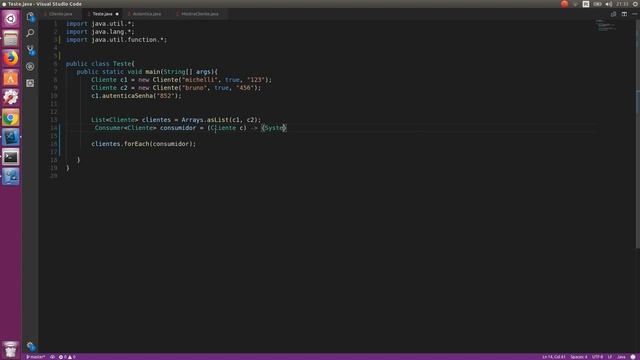Open the battery indicator in top panel
Viewport: 640px width, 360px height.
[x=597, y=4]
